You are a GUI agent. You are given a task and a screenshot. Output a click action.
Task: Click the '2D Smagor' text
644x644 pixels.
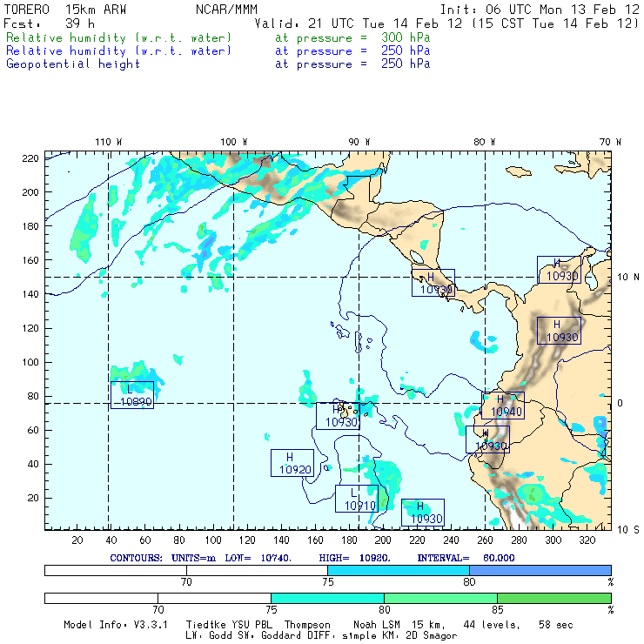pyautogui.click(x=432, y=636)
